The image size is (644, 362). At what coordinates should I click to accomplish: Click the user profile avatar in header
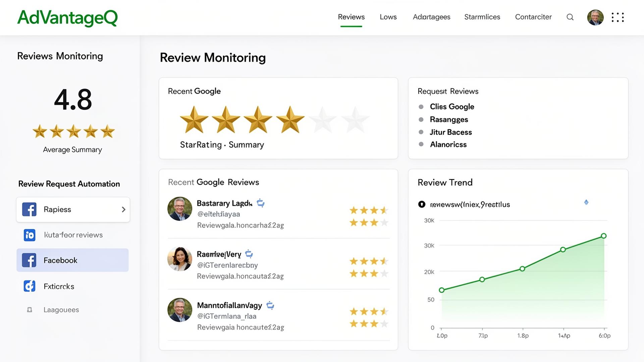595,17
